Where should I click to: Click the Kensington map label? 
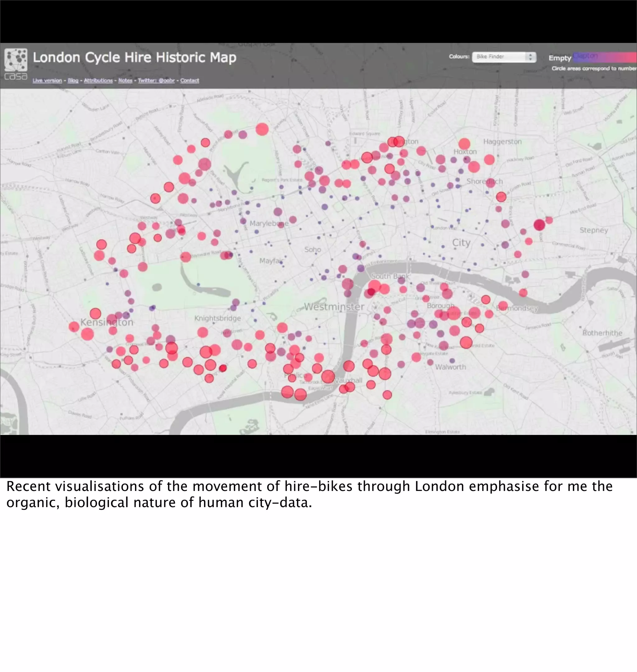pos(107,322)
